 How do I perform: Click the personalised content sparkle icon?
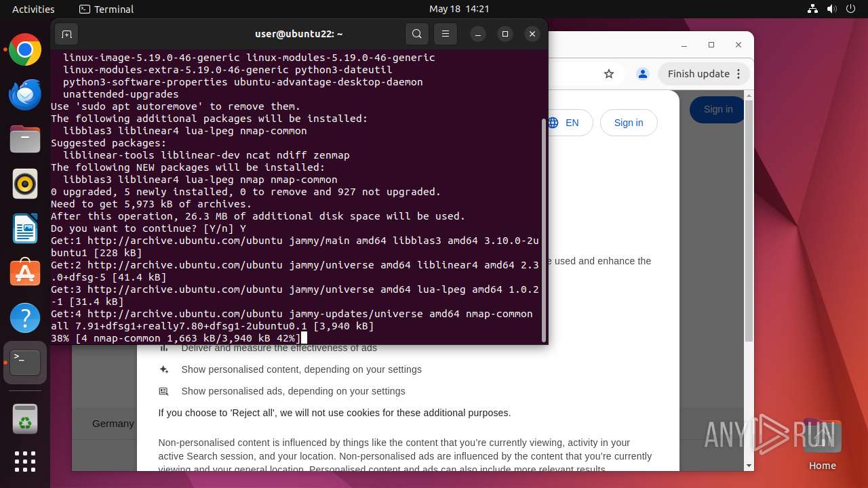pos(163,369)
